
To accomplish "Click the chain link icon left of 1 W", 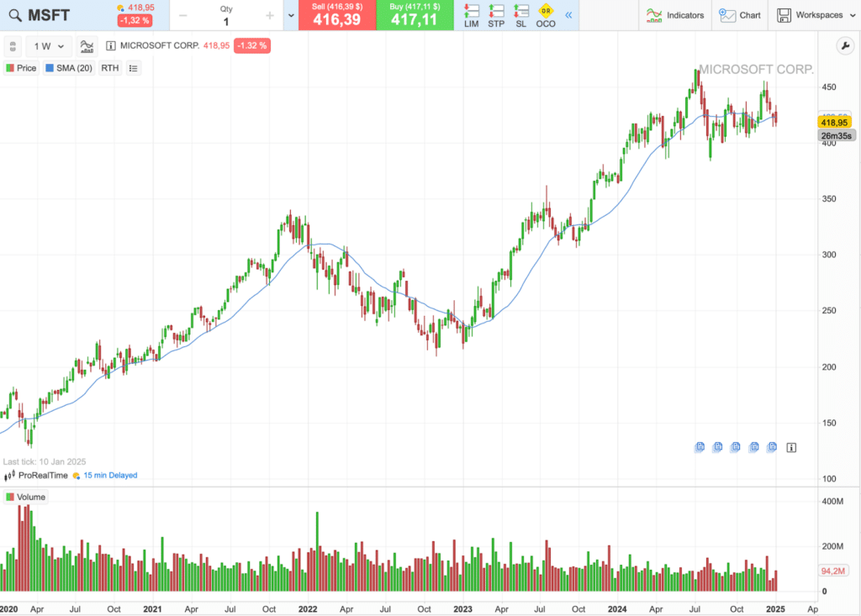I will tap(13, 46).
